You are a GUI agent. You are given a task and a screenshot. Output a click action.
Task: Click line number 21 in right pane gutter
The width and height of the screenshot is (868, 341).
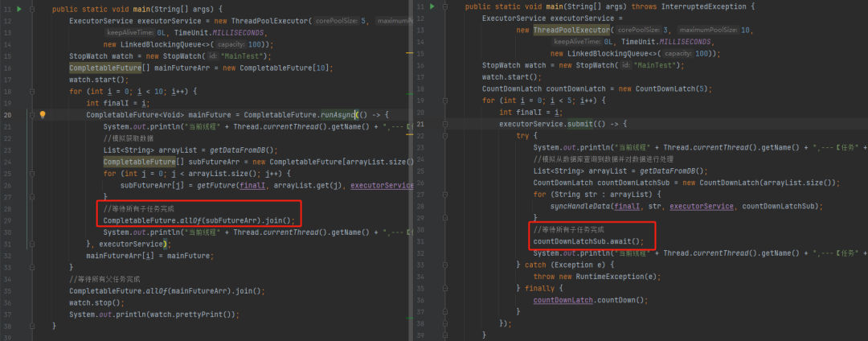(x=420, y=125)
